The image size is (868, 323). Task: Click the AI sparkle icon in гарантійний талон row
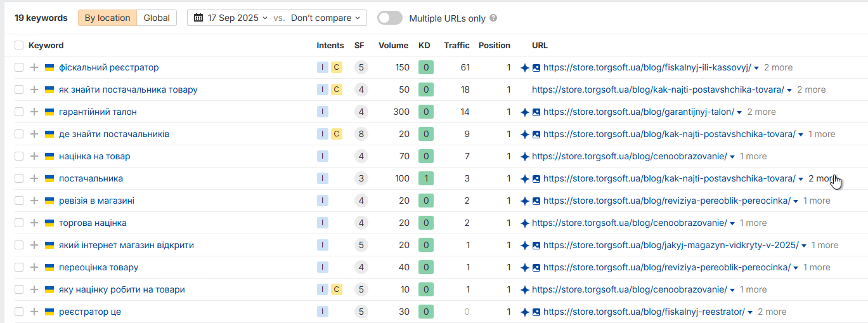click(524, 112)
